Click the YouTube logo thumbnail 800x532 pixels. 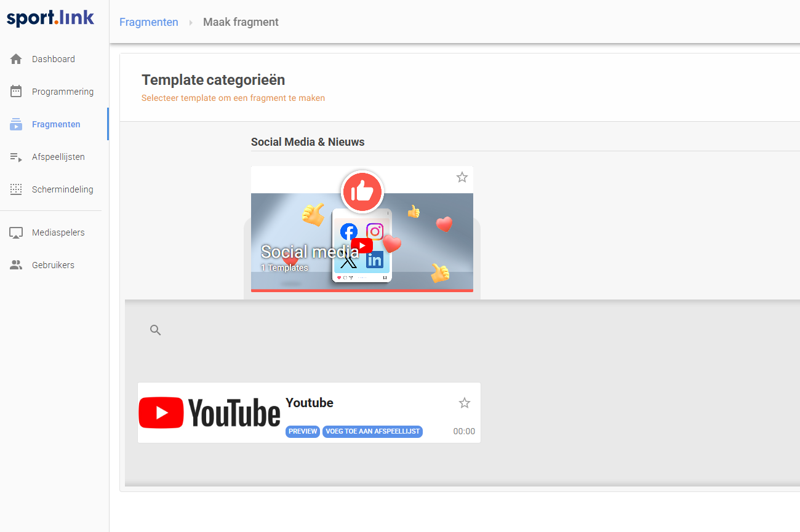tap(210, 412)
